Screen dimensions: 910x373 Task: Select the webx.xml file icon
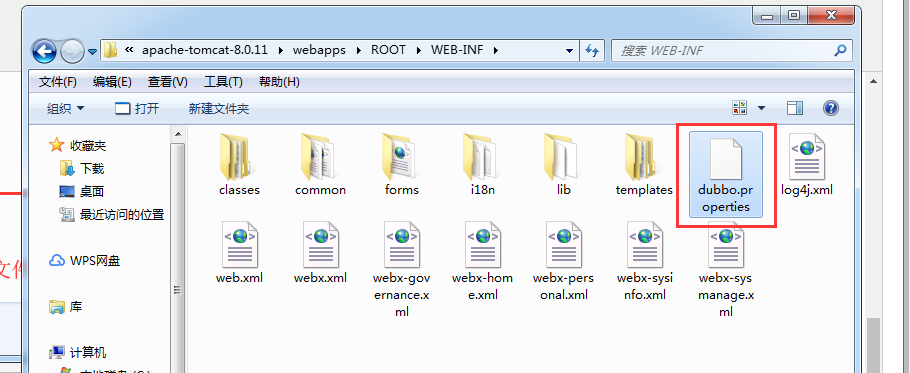pos(320,244)
